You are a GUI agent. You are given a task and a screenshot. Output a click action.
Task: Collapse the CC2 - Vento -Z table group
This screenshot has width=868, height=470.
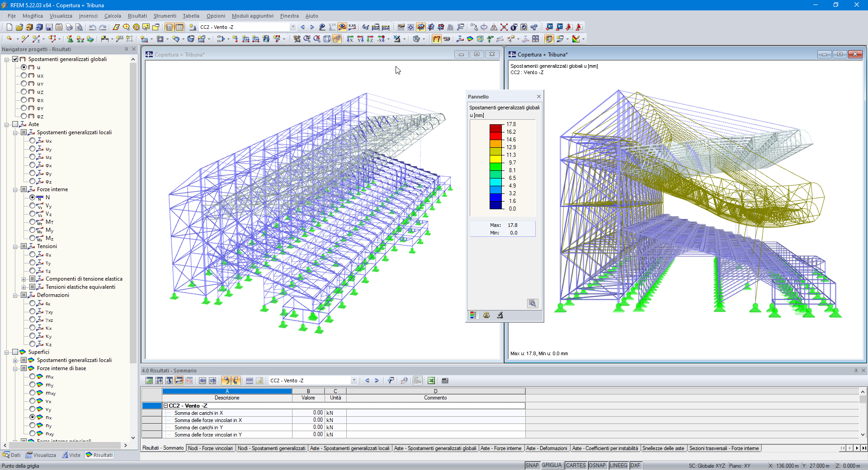(x=165, y=406)
